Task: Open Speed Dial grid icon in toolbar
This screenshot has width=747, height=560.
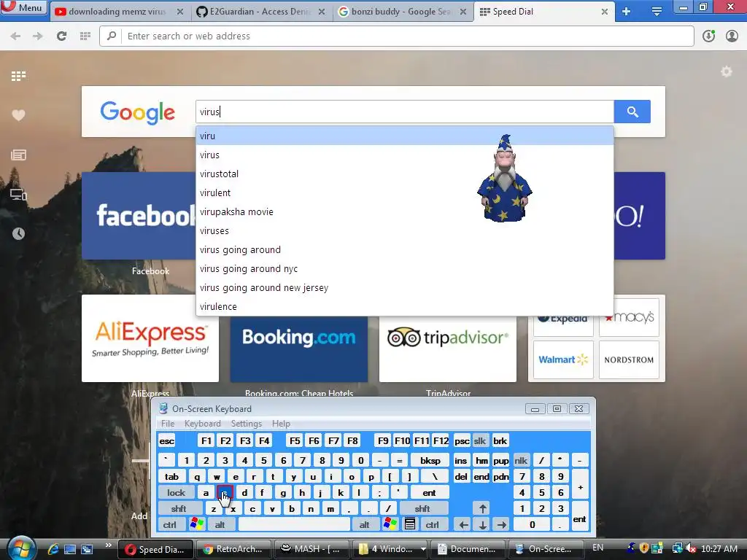Action: (x=85, y=36)
